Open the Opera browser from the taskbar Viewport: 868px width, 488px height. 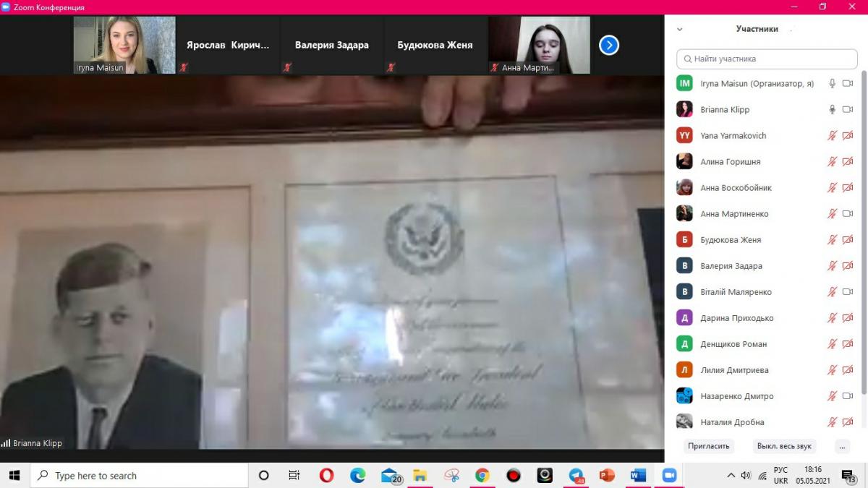click(326, 475)
